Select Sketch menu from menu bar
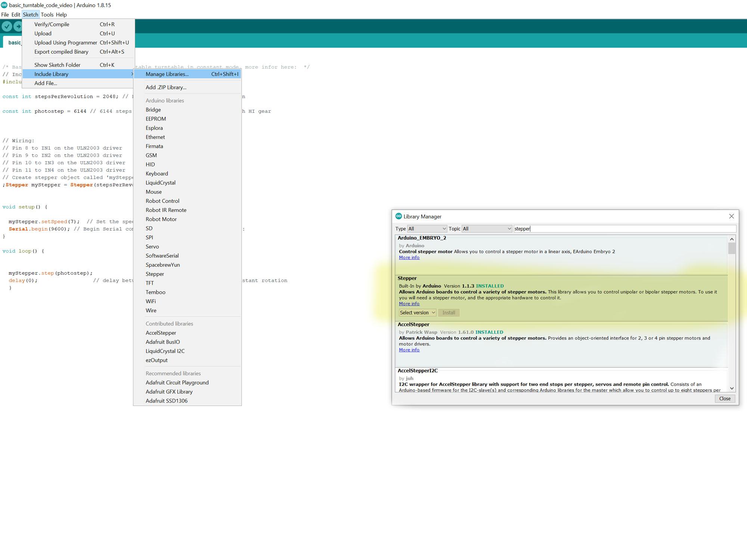Viewport: 747px width, 560px height. (x=30, y=14)
